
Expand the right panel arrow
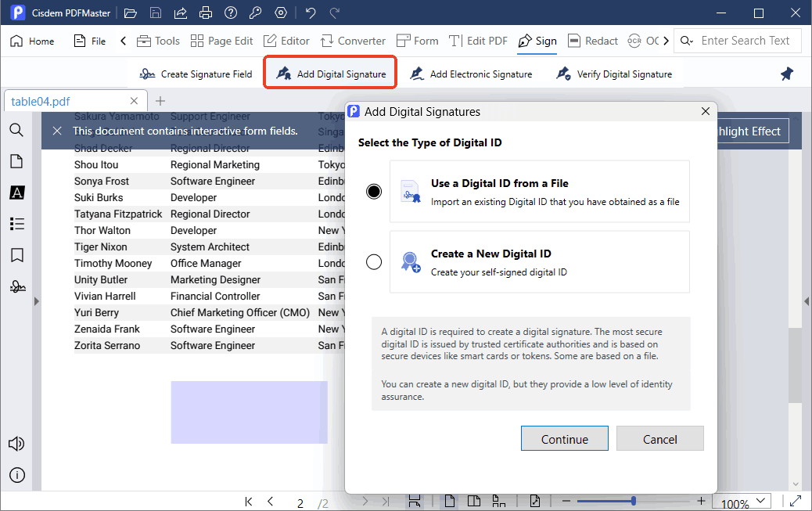pos(807,301)
